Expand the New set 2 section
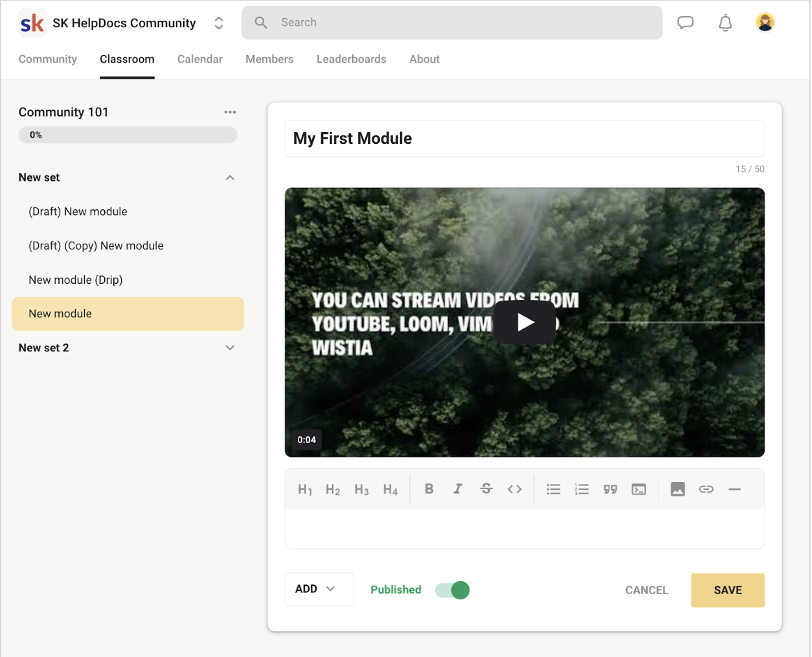The image size is (812, 657). 230,348
